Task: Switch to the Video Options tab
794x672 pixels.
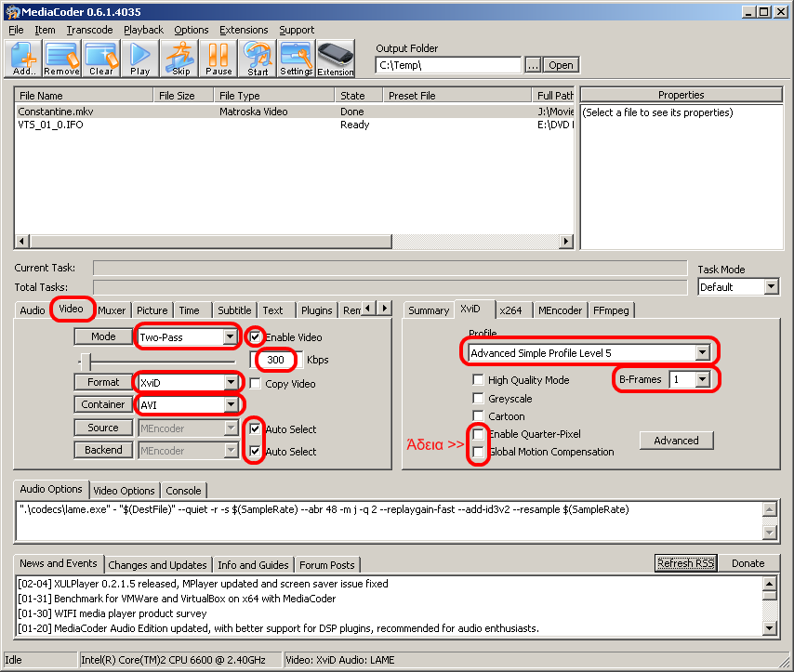Action: pyautogui.click(x=124, y=491)
